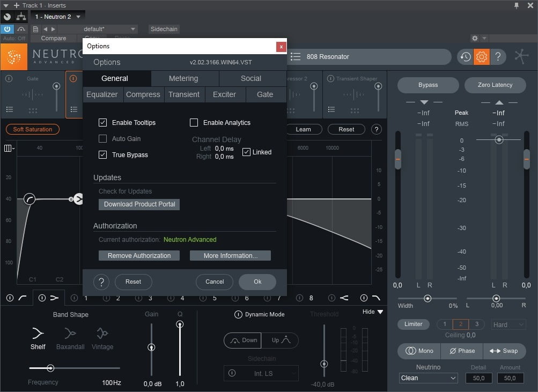Screen dimensions: 538x392
Task: Open the limiter Hard character dropdown
Action: point(508,324)
